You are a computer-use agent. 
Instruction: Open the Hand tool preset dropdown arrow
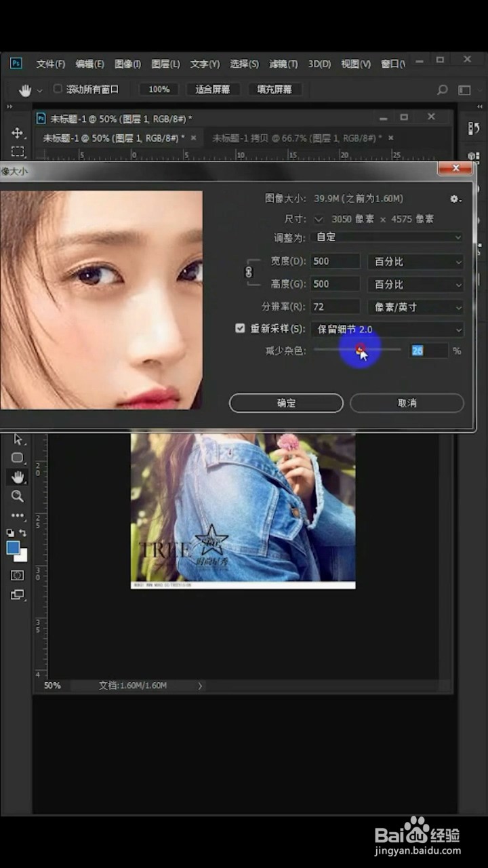coord(39,90)
